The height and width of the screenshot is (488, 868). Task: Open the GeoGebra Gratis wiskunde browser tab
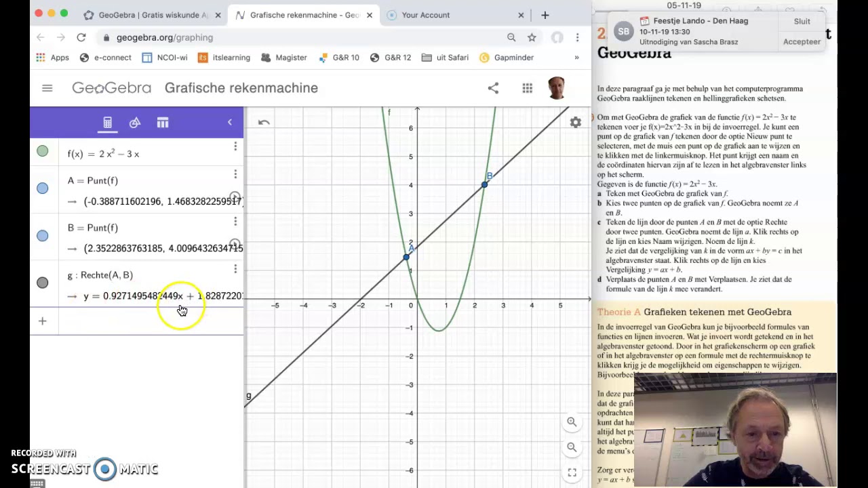click(x=148, y=15)
